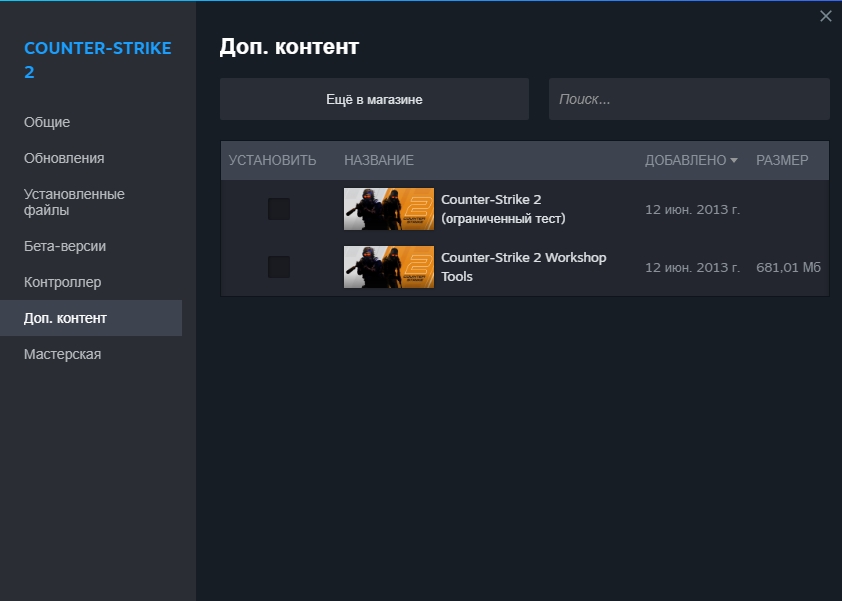Focus the Поиск search field
This screenshot has width=842, height=601.
[689, 99]
